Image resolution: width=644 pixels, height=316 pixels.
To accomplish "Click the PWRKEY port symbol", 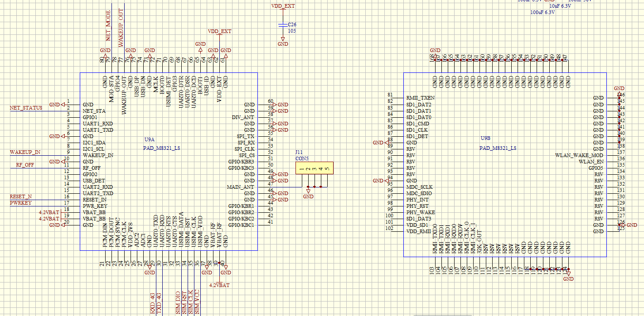I will pos(20,203).
